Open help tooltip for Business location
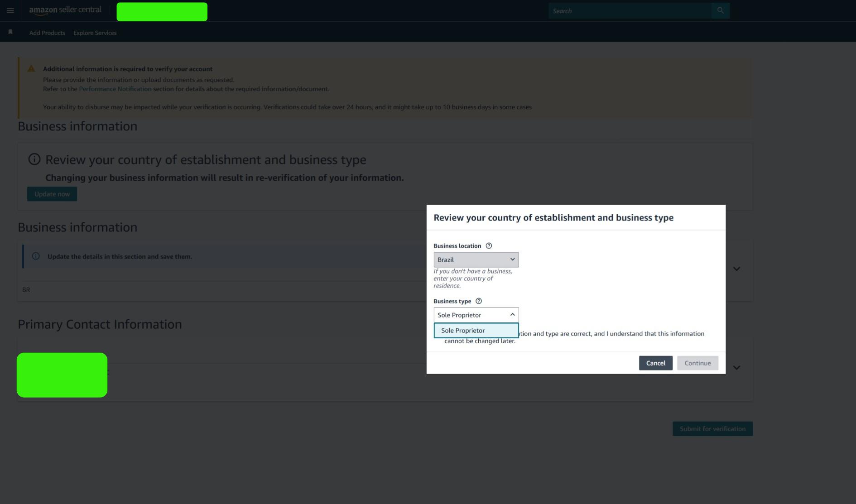The image size is (856, 504). (x=489, y=246)
